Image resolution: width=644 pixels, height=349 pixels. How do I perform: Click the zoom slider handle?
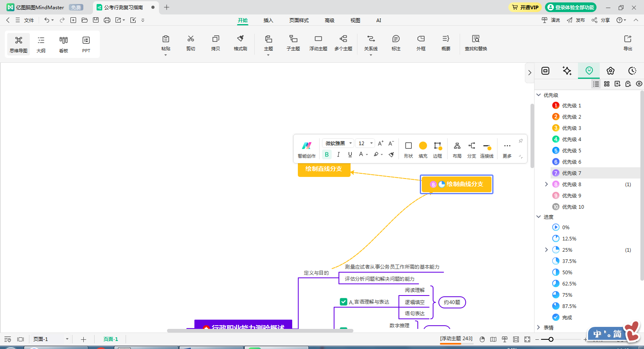tap(551, 339)
